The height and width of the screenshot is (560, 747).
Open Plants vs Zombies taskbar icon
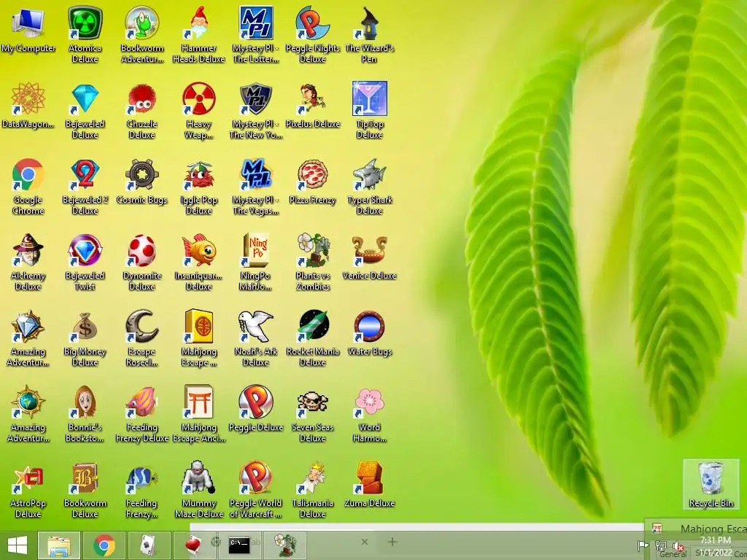tap(285, 545)
